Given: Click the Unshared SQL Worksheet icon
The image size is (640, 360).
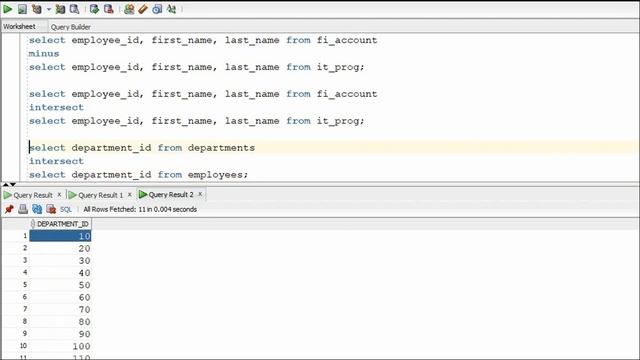Looking at the screenshot, I should pyautogui.click(x=129, y=9).
